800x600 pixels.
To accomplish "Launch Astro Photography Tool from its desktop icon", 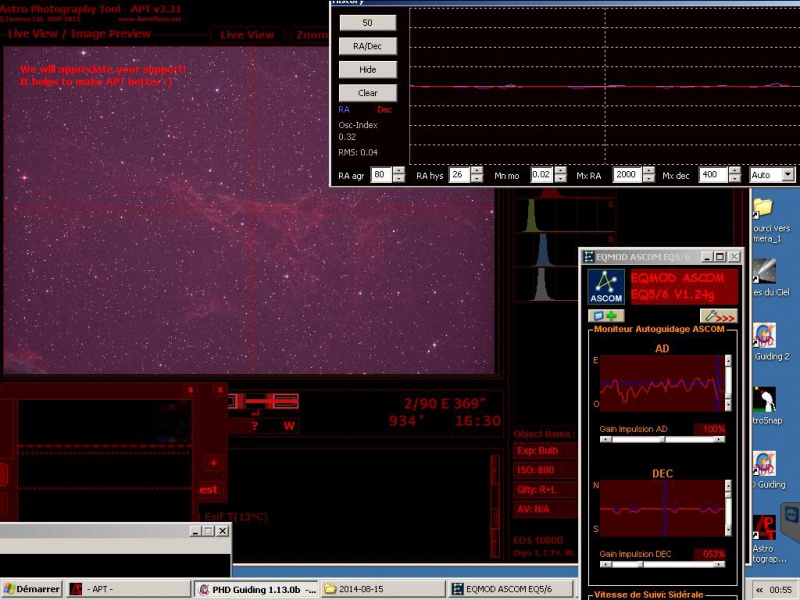I will click(765, 525).
